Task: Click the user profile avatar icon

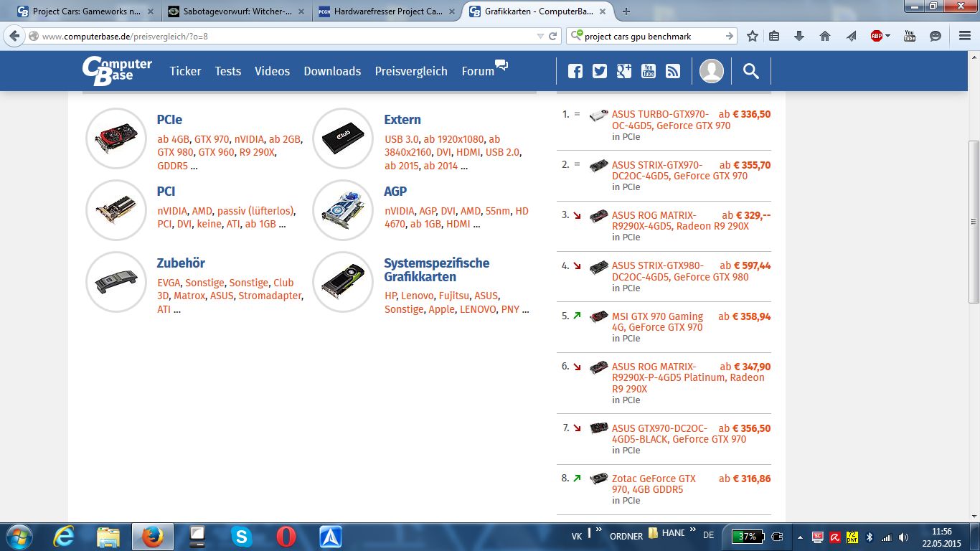Action: [712, 71]
